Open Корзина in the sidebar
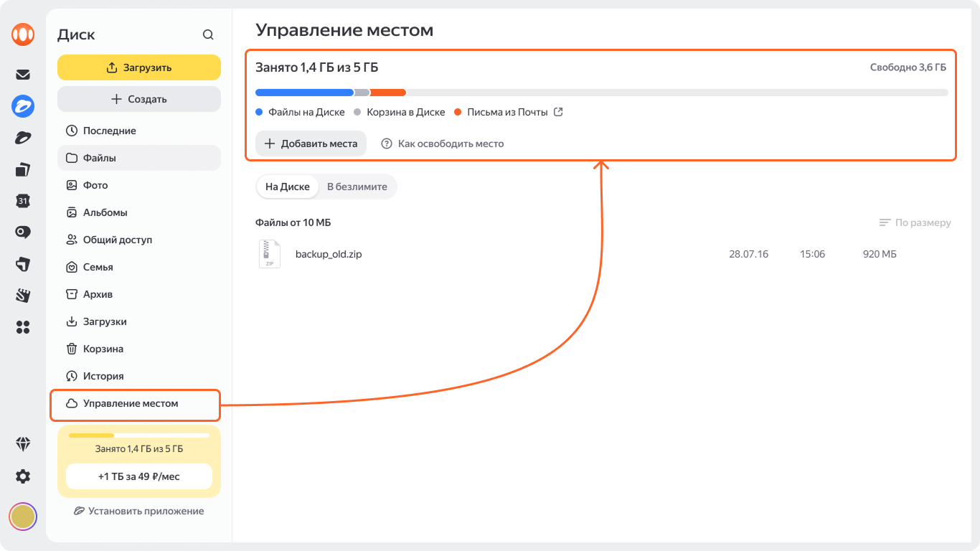The height and width of the screenshot is (551, 980). point(139,349)
